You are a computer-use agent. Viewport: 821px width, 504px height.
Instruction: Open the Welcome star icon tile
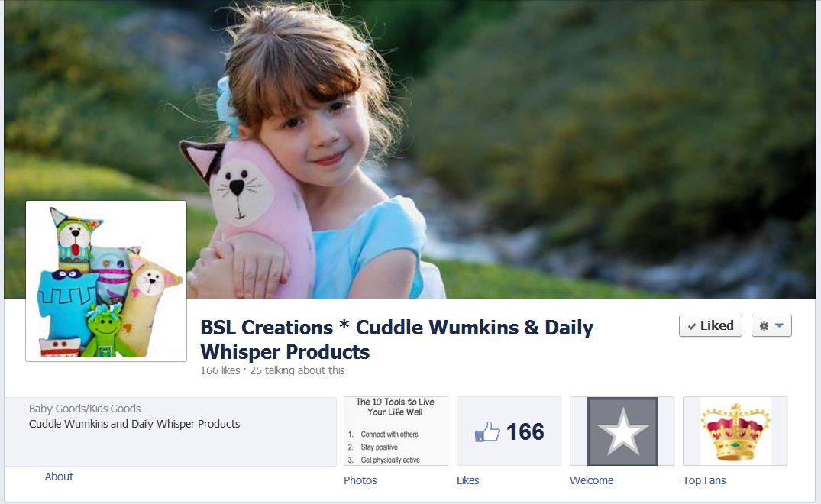[x=622, y=431]
